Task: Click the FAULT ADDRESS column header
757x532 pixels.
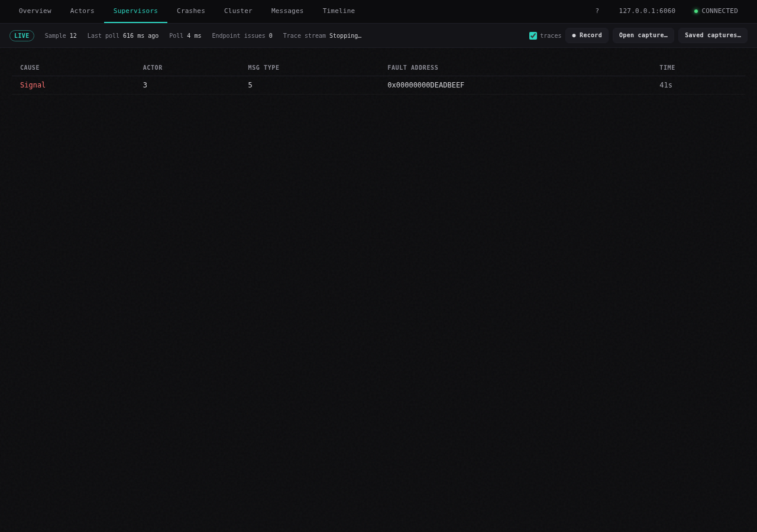Action: click(x=413, y=68)
